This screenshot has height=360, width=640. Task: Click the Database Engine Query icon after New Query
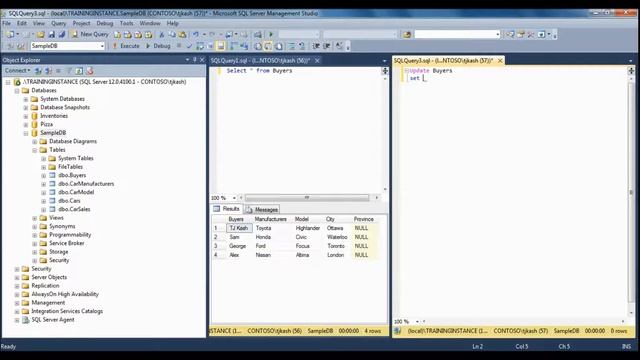pyautogui.click(x=117, y=34)
